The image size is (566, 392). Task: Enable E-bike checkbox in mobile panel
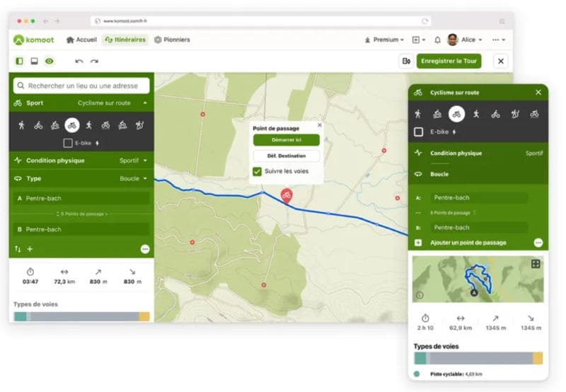pyautogui.click(x=418, y=132)
